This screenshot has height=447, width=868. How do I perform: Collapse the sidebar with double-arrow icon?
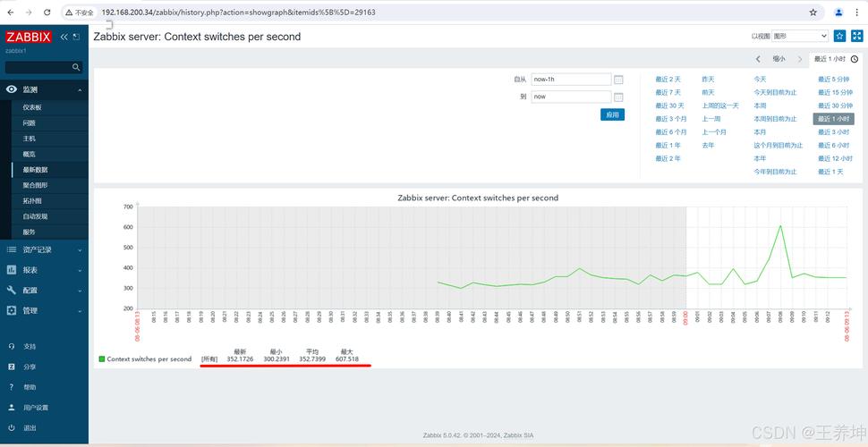[x=64, y=37]
